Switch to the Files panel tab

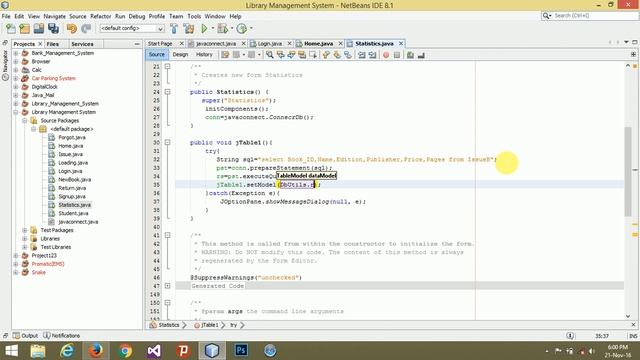(x=53, y=44)
